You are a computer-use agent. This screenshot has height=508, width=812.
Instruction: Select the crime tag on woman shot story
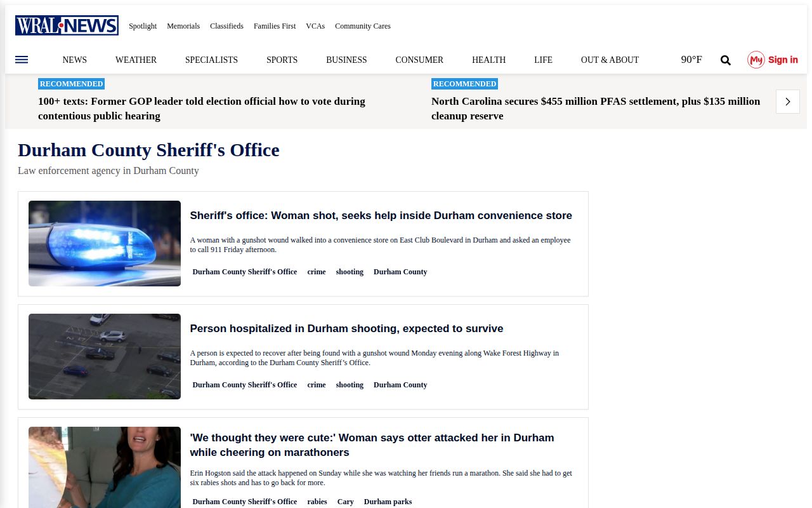point(317,272)
